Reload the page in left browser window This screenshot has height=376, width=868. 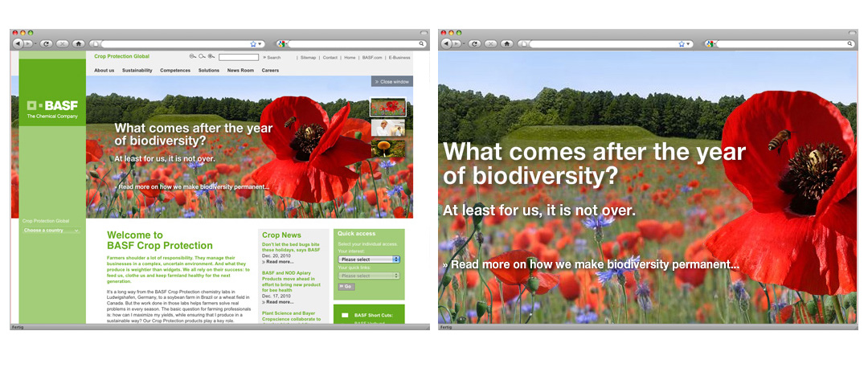click(x=46, y=43)
